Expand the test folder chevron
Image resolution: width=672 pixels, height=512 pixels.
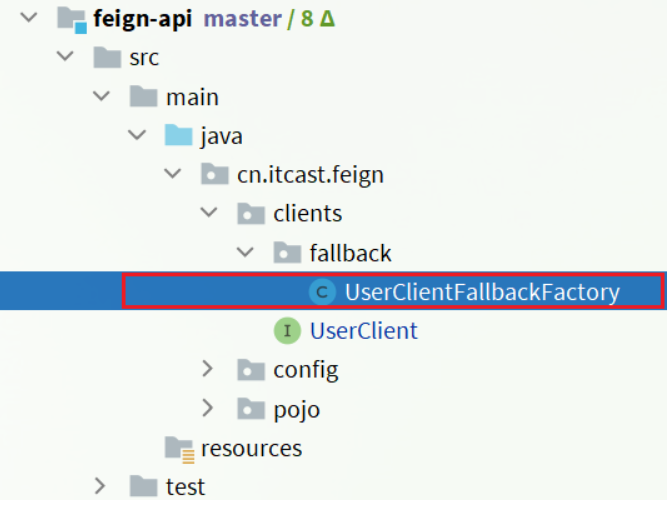click(x=100, y=487)
